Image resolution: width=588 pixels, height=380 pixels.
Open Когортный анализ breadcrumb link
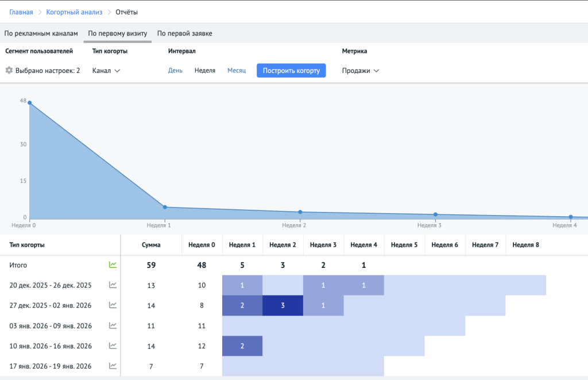click(74, 12)
